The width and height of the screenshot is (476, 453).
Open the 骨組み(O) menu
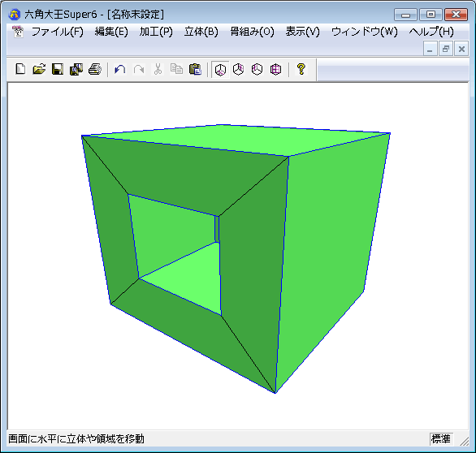[252, 32]
